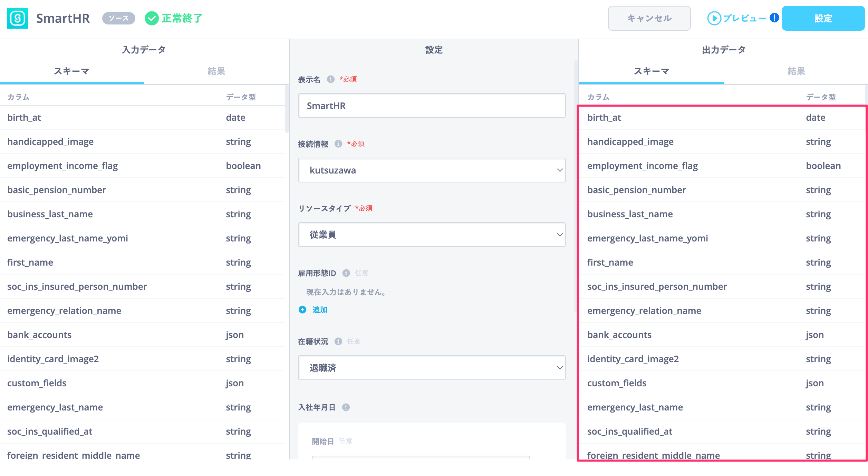The height and width of the screenshot is (476, 868).
Task: Expand the 接続情報 kutsuzawa dropdown
Action: 432,170
